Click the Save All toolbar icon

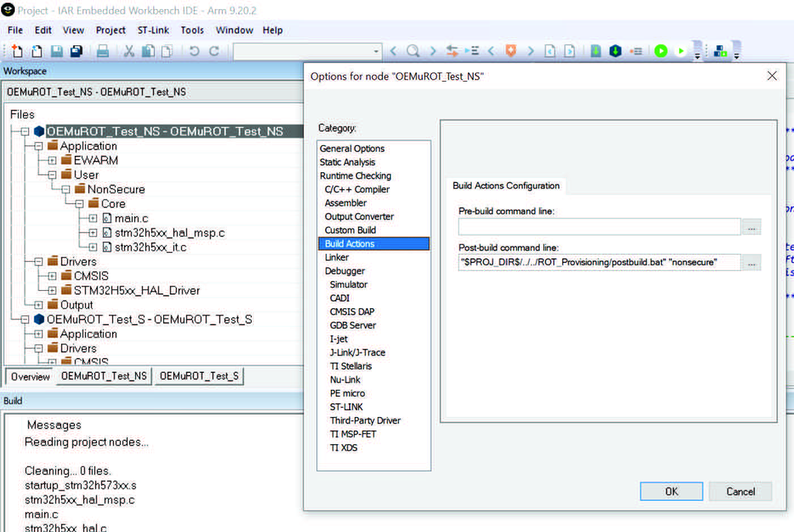[76, 51]
